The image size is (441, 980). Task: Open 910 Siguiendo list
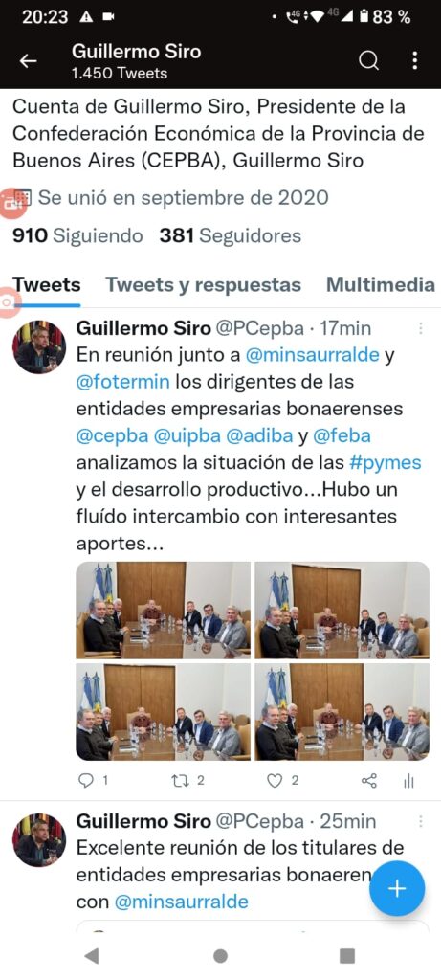point(77,236)
